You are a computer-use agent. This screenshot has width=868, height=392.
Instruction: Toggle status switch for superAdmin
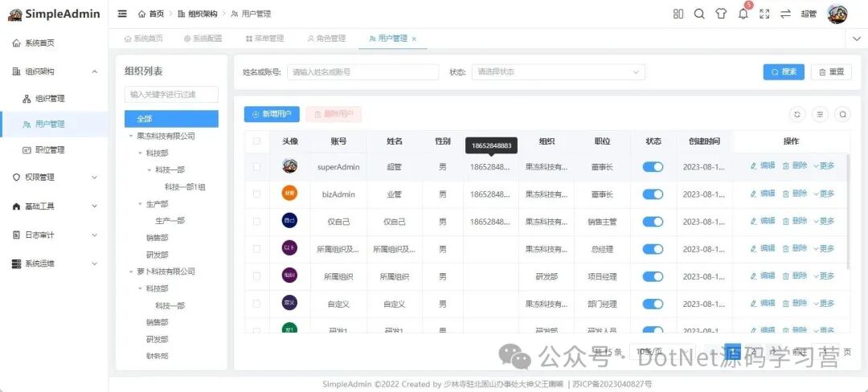click(x=653, y=166)
